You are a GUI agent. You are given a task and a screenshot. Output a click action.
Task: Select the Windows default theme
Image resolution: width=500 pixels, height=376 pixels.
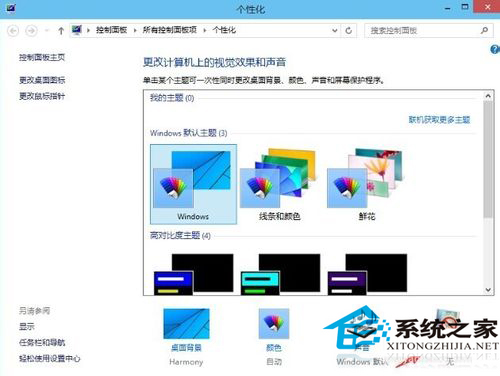193,184
